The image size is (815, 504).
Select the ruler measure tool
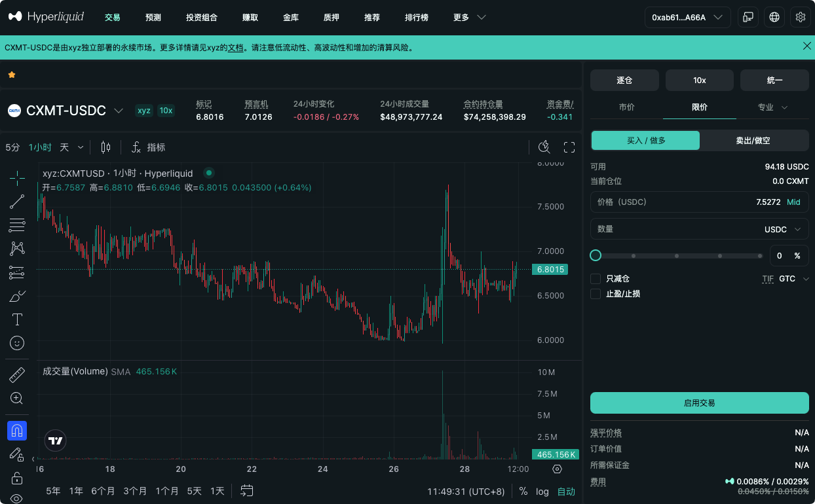[17, 375]
